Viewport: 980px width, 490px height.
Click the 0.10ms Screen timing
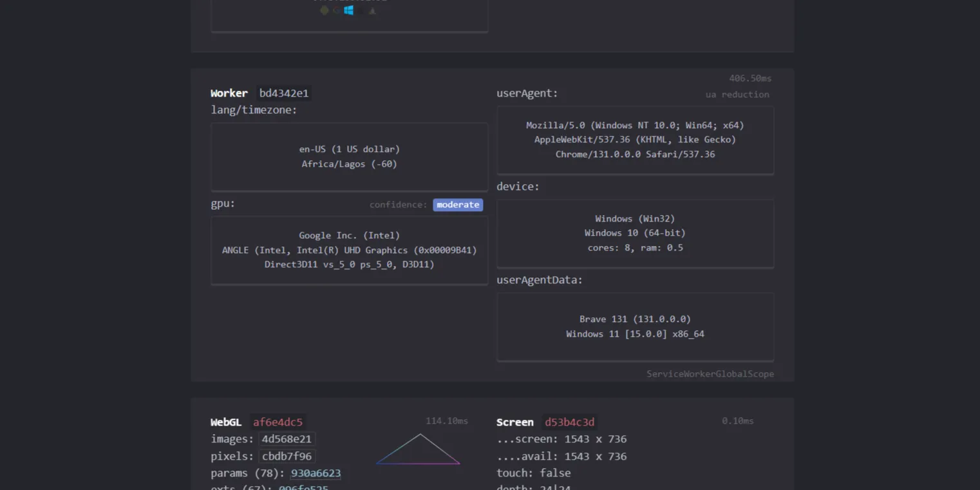pos(738,421)
